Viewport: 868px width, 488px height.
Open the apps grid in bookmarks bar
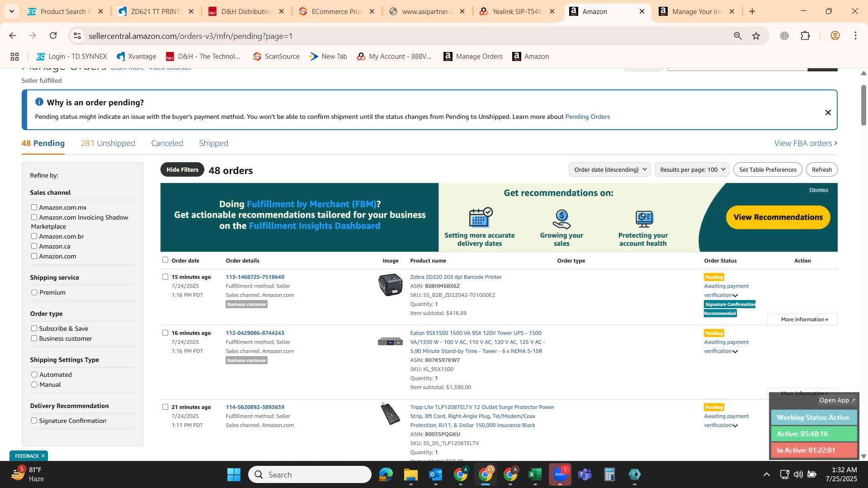[x=14, y=56]
